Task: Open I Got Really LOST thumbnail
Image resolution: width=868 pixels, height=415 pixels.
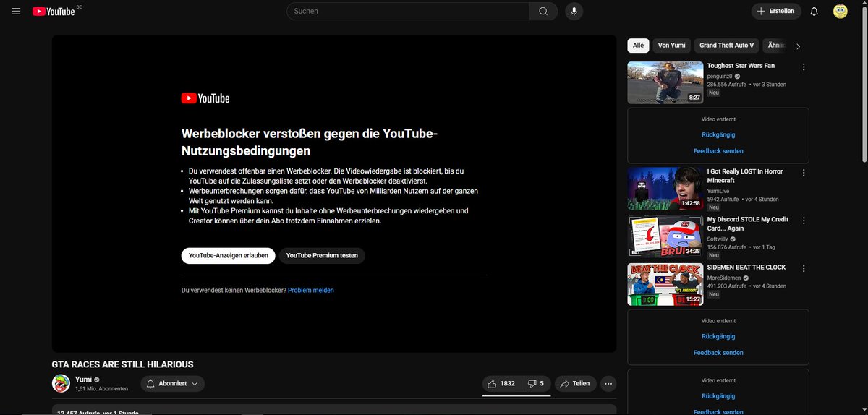Action: click(x=665, y=189)
